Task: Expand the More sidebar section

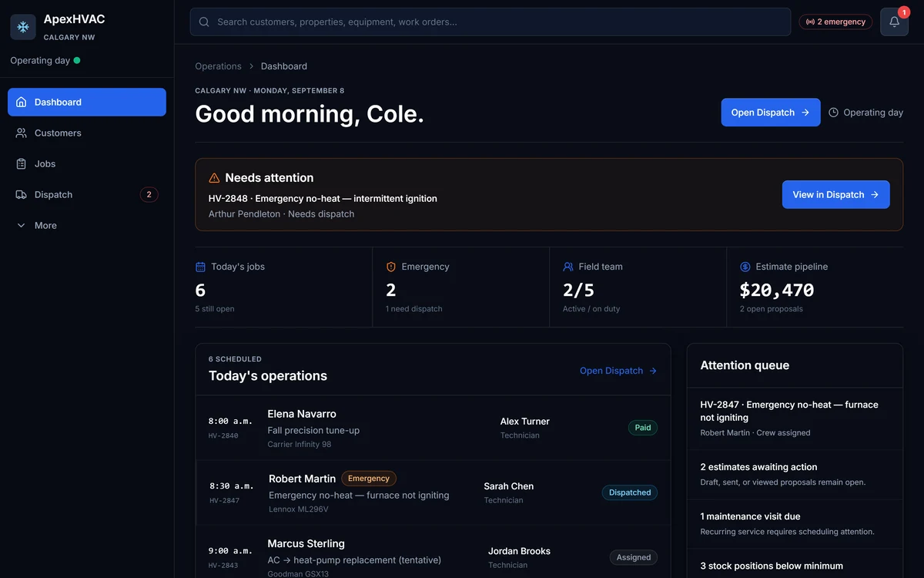Action: tap(87, 226)
